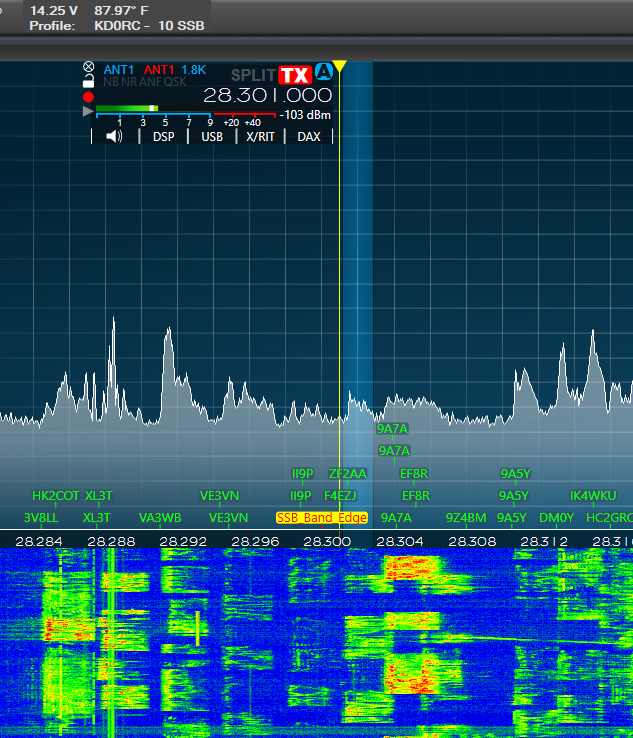Tune to the HK2COT spot
This screenshot has height=738, width=633.
pos(56,496)
